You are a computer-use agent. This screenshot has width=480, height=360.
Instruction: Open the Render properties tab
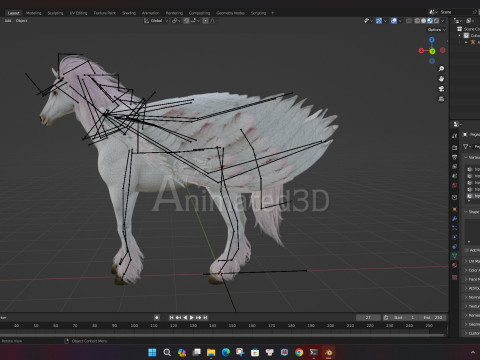[455, 147]
